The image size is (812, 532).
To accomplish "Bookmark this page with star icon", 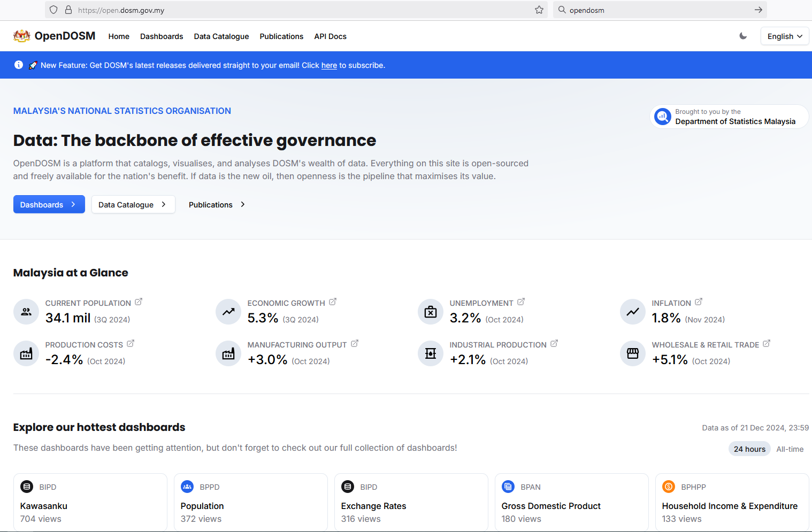I will (x=539, y=10).
